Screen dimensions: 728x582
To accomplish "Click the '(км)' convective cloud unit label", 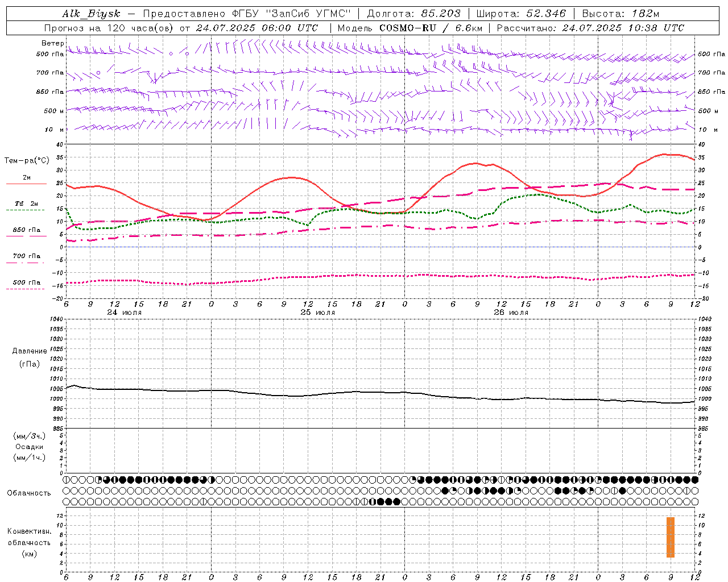I will point(29,554).
